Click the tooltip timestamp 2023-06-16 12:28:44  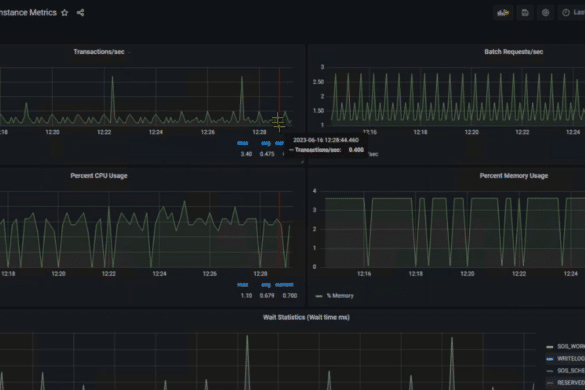326,140
